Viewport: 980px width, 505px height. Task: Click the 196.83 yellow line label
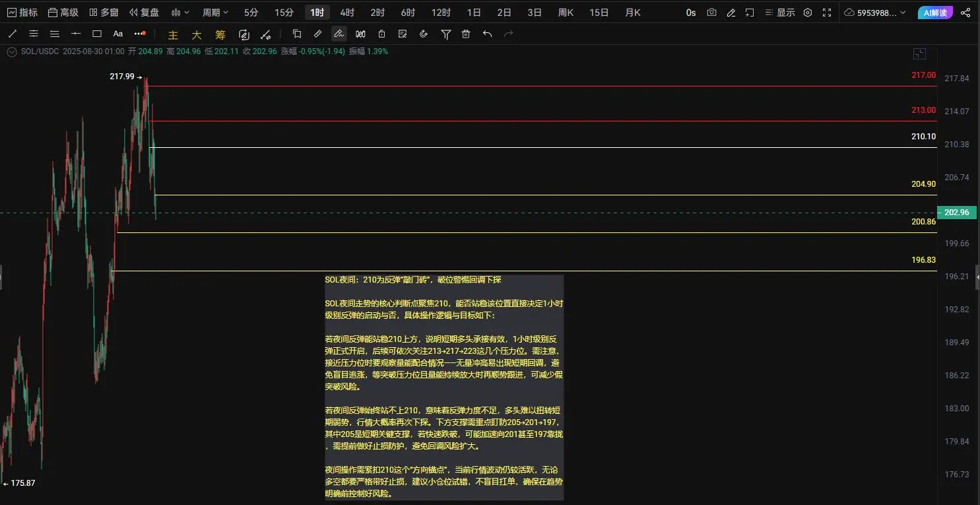coord(923,260)
